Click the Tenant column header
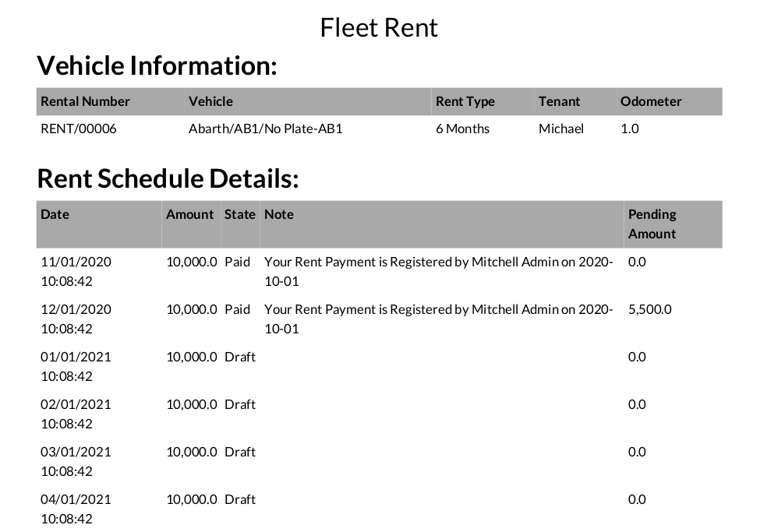The height and width of the screenshot is (532, 760). coord(560,101)
